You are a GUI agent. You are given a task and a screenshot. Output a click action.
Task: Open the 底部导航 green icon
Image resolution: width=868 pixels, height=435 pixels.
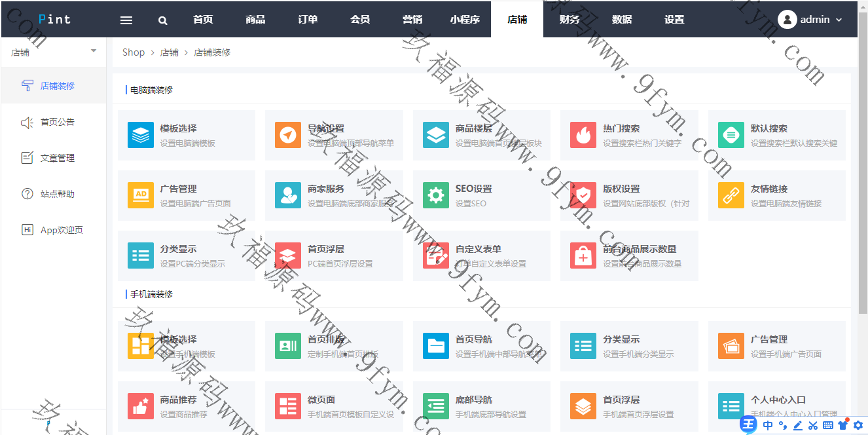pyautogui.click(x=435, y=406)
